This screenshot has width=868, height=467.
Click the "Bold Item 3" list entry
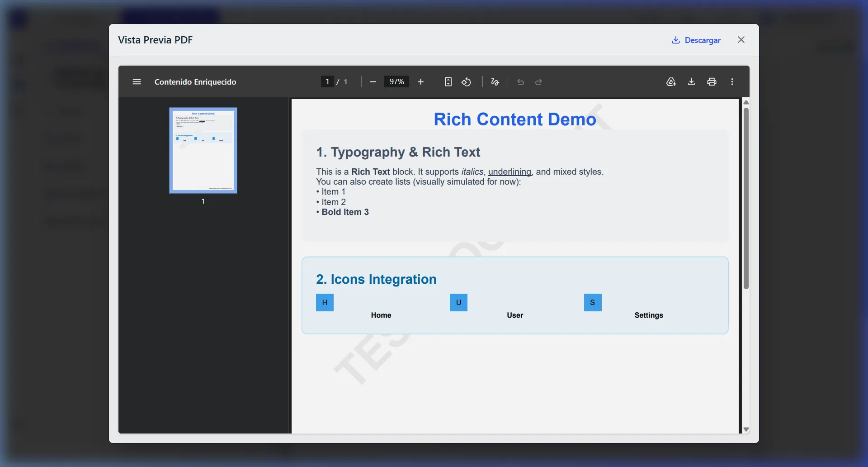(x=345, y=212)
